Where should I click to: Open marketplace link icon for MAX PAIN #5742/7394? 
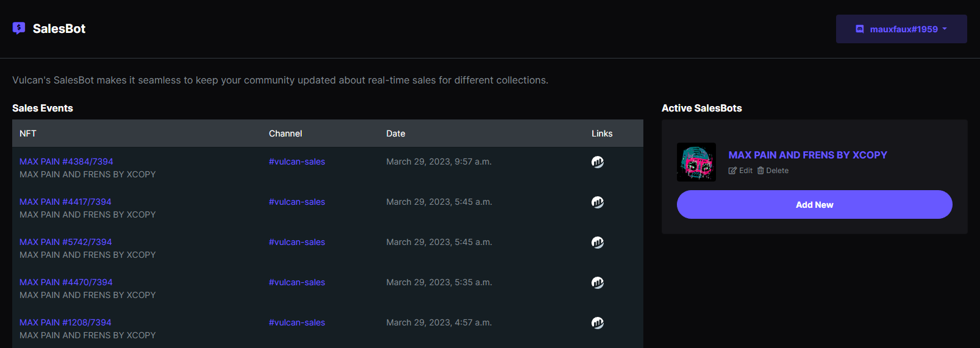(598, 243)
